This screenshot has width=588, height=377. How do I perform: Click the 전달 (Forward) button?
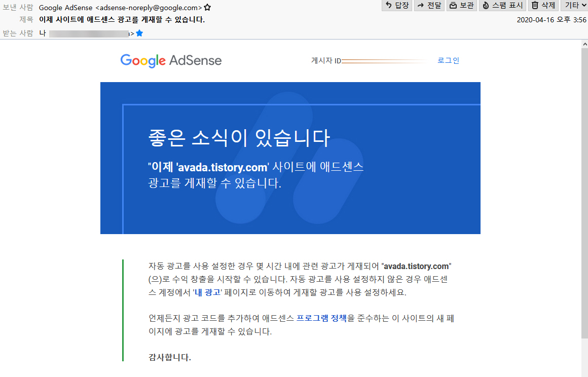pos(429,5)
